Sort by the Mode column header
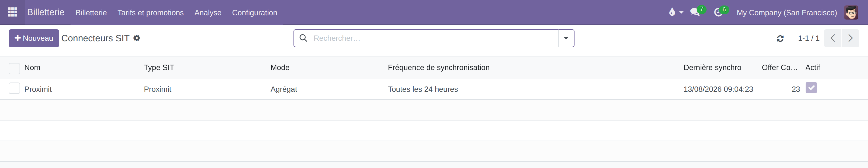The image size is (868, 168). [x=280, y=68]
